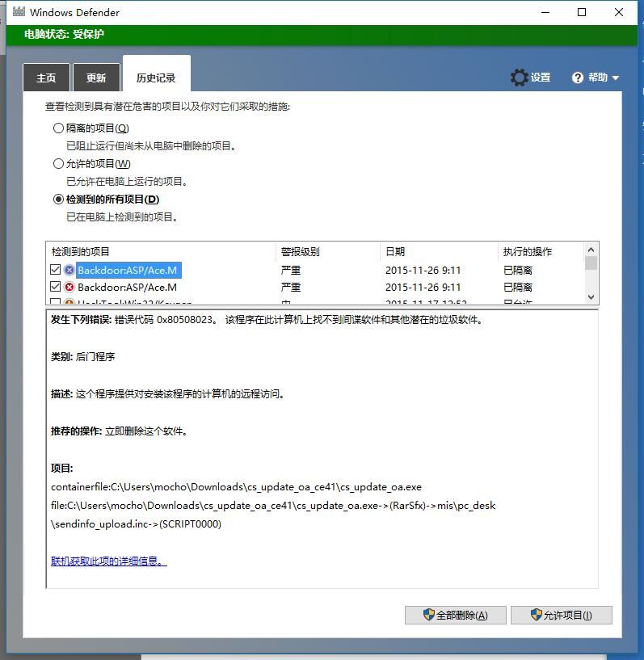Viewport: 644px width, 660px height.
Task: Click threat icon of the highlighted Backdoor:ASP/Ace.M row
Action: click(69, 270)
